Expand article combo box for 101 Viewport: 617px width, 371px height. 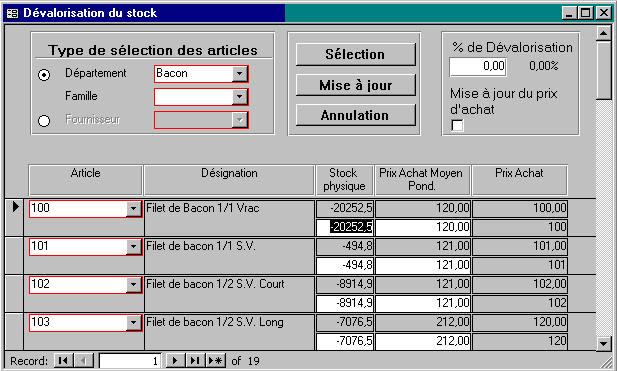pyautogui.click(x=133, y=247)
